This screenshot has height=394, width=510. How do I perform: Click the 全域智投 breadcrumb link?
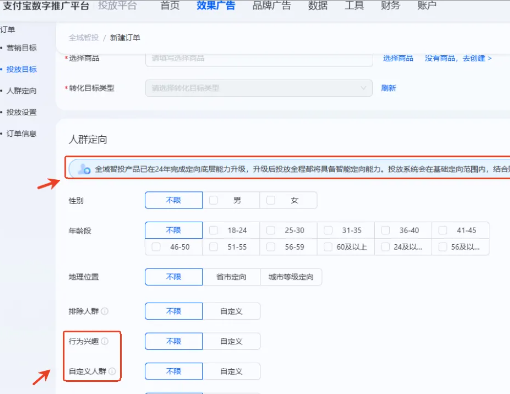[84, 38]
